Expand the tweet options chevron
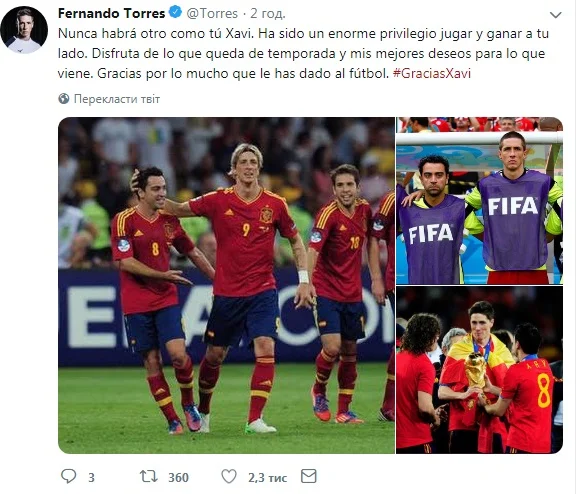The image size is (576, 494). [x=555, y=15]
